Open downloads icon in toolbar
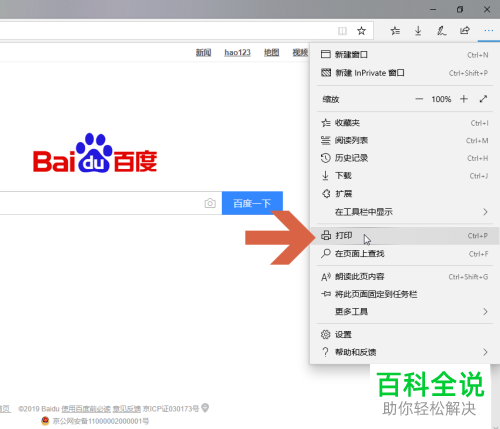The height and width of the screenshot is (429, 500). pyautogui.click(x=418, y=31)
